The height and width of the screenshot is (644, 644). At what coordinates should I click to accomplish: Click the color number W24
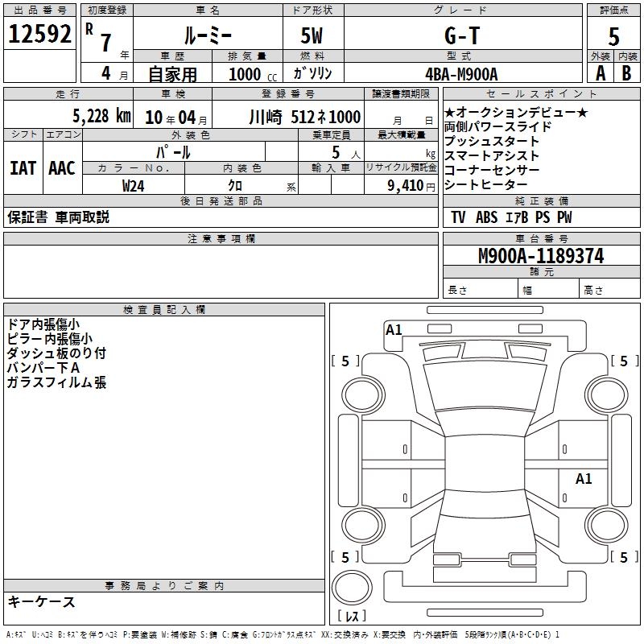click(x=133, y=186)
